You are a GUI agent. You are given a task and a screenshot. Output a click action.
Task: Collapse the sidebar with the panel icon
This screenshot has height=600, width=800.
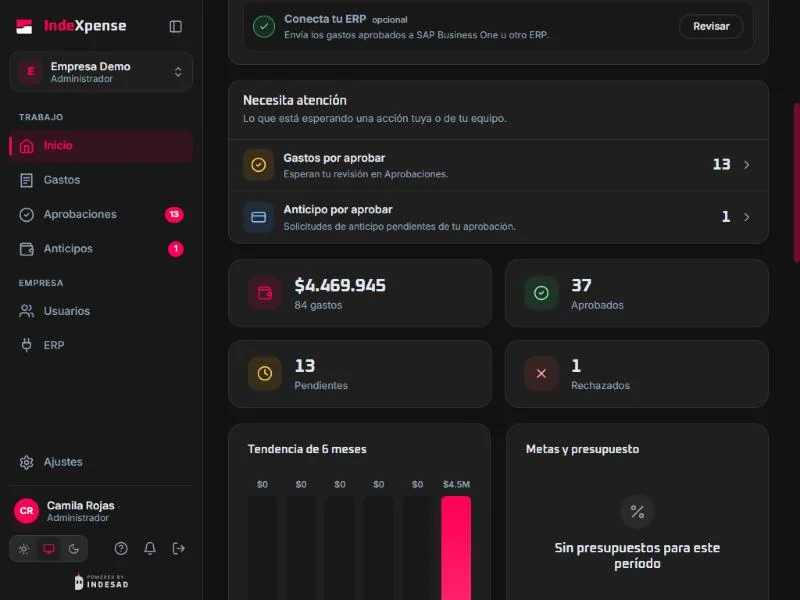click(176, 27)
